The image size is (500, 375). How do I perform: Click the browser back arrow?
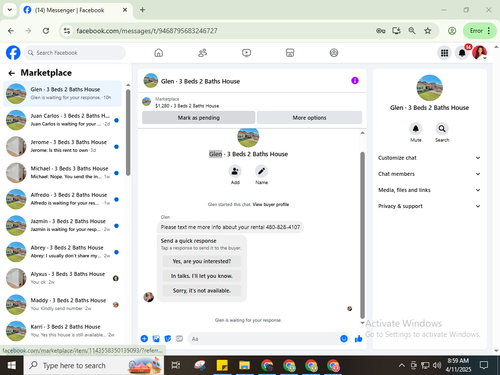[11, 31]
